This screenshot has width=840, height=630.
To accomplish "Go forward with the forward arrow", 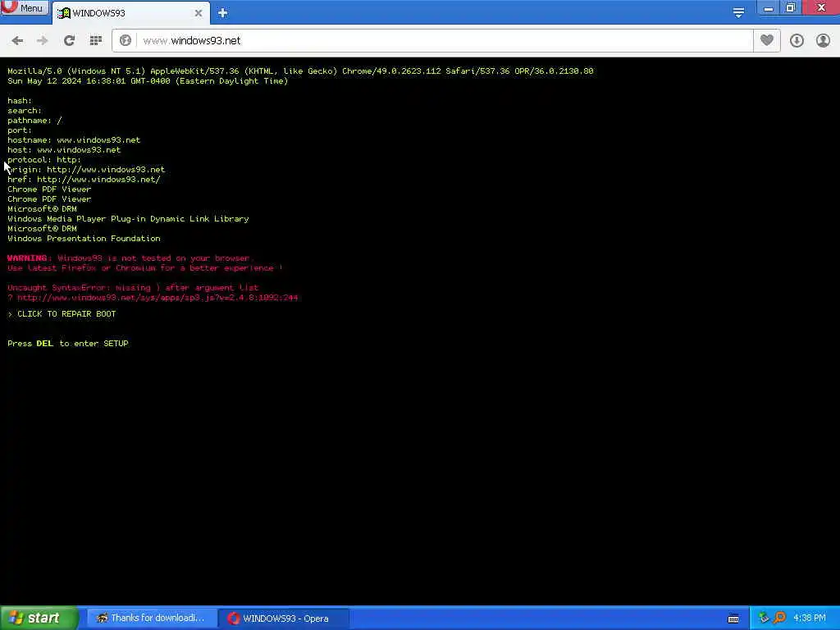I will point(43,41).
